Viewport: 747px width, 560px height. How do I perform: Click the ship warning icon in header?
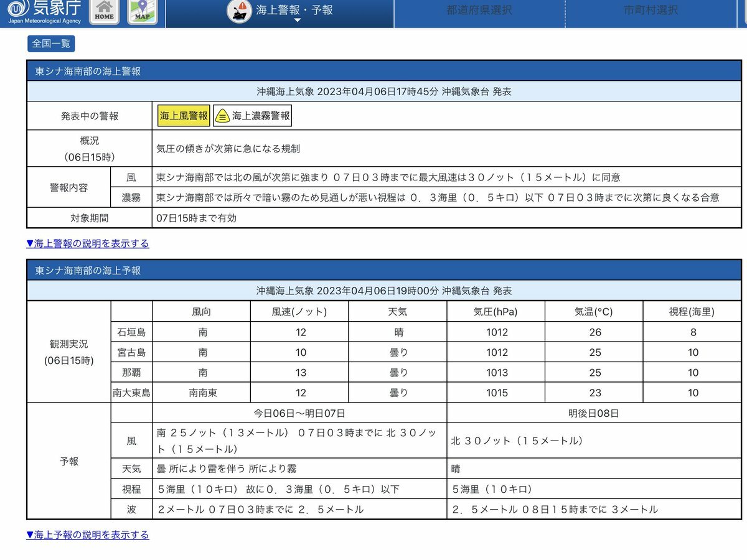(239, 11)
